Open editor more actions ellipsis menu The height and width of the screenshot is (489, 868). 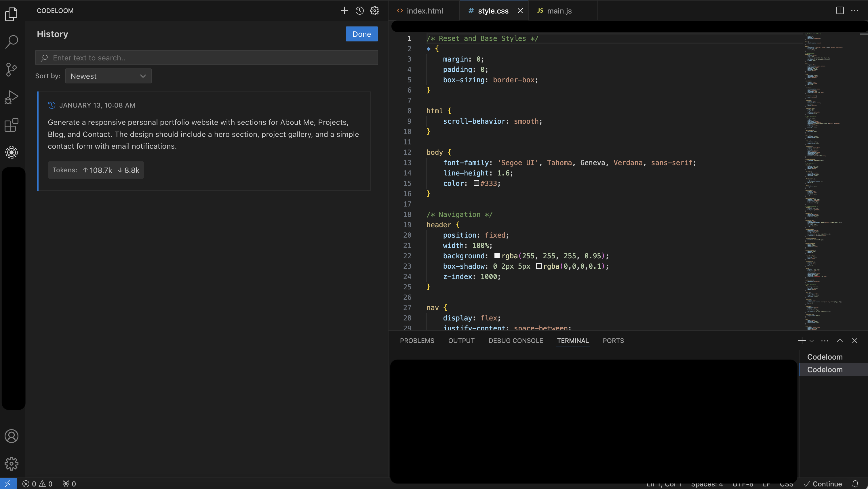click(x=855, y=11)
